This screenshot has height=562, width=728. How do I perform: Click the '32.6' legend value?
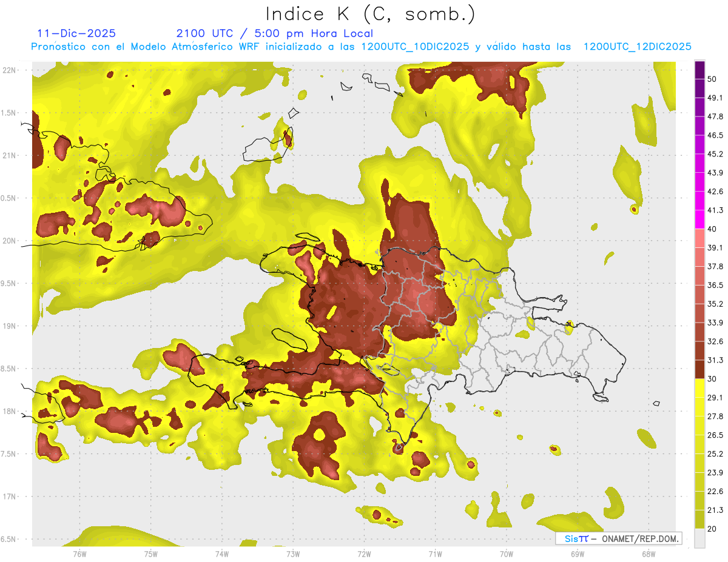click(x=715, y=341)
